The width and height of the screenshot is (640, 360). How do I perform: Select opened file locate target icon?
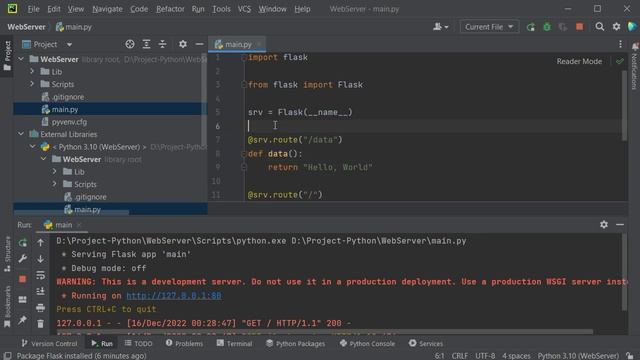[x=130, y=44]
